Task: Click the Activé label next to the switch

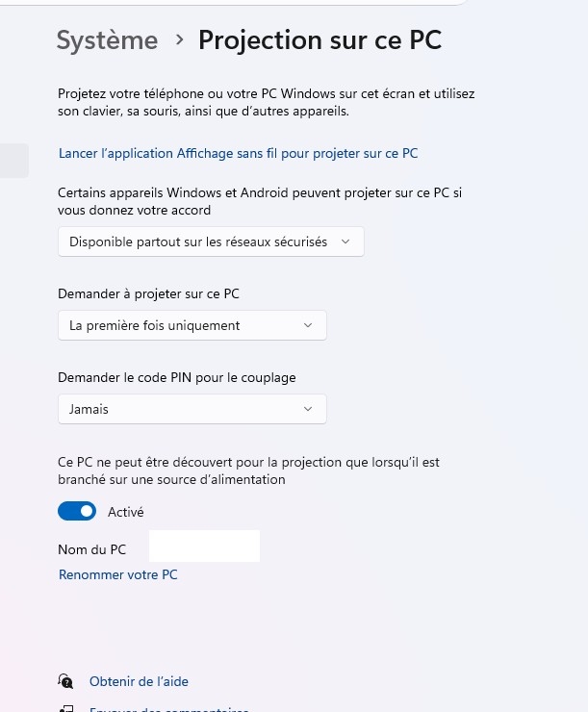Action: tap(125, 512)
